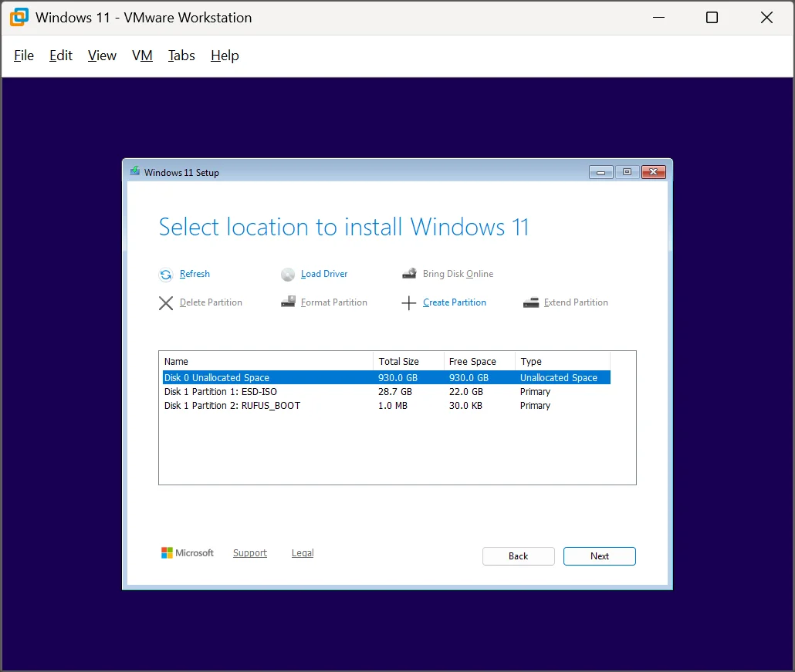The height and width of the screenshot is (672, 795).
Task: Click the Delete Partition X icon
Action: click(x=166, y=303)
